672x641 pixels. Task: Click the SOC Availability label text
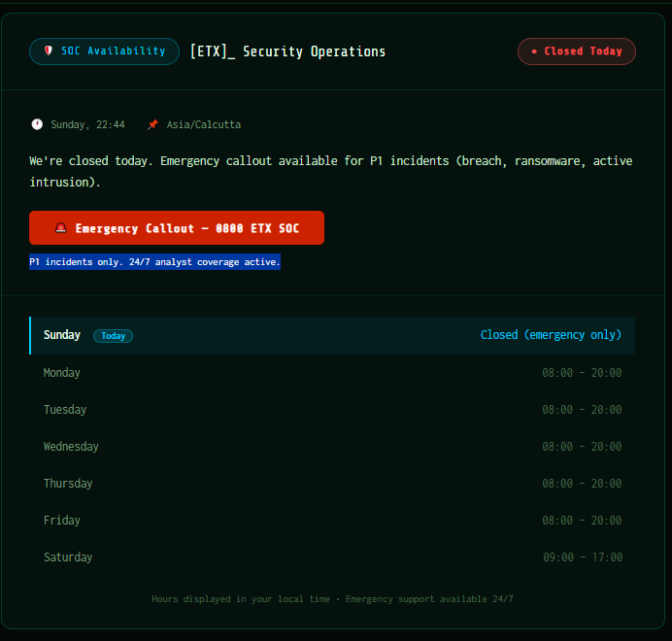[x=114, y=51]
